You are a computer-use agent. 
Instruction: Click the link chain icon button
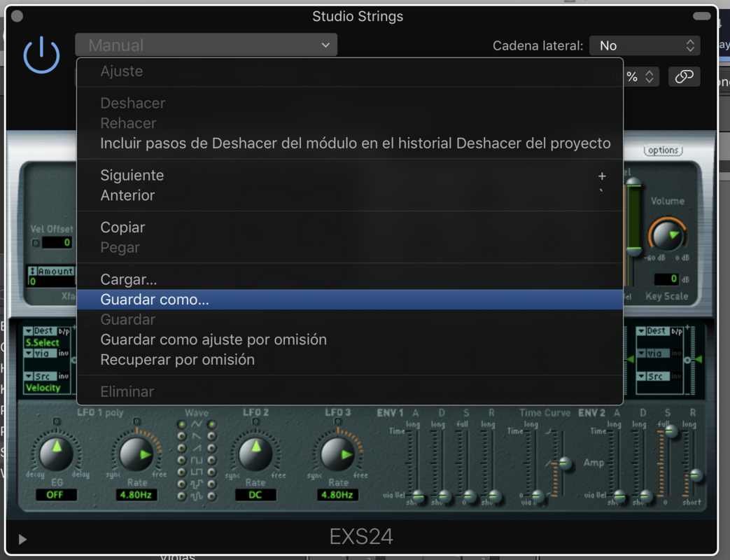(684, 76)
